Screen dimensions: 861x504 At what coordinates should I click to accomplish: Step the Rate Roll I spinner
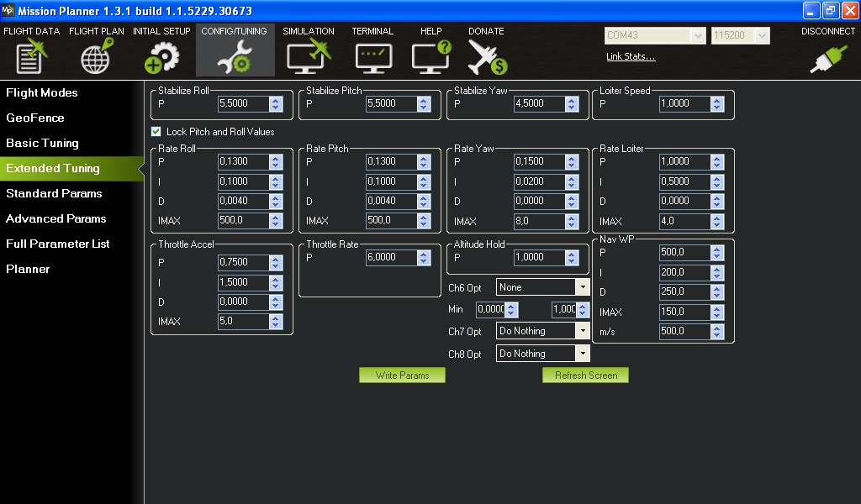coord(276,181)
